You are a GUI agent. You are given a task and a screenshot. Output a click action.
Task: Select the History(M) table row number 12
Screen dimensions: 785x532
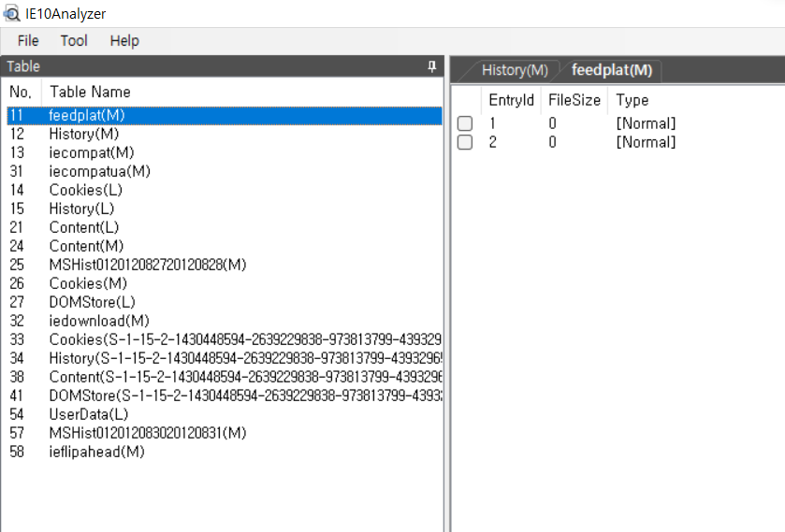point(225,134)
